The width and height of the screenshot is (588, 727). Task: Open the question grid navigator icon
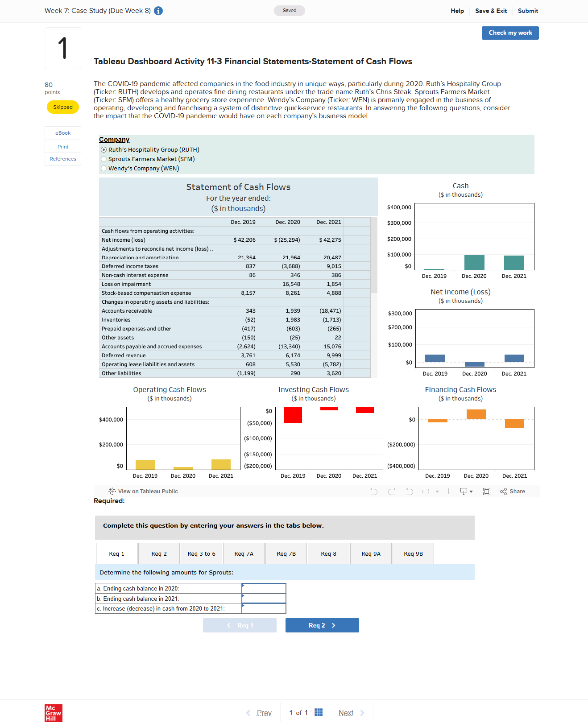point(319,712)
